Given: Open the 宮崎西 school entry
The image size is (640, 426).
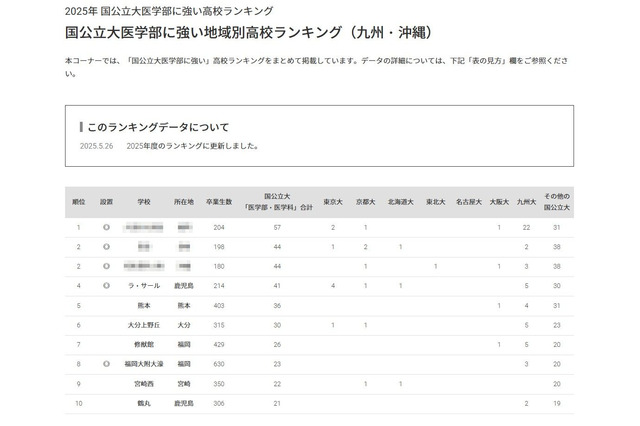Looking at the screenshot, I should (x=144, y=383).
